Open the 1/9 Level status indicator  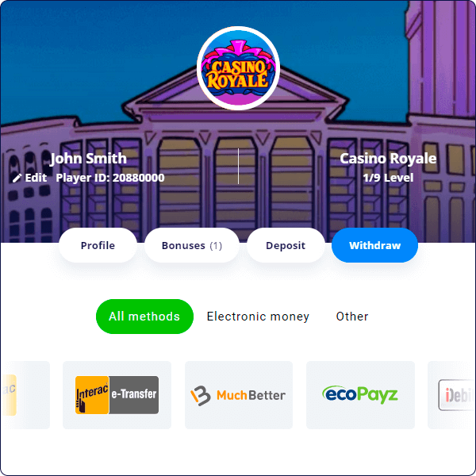(x=388, y=178)
